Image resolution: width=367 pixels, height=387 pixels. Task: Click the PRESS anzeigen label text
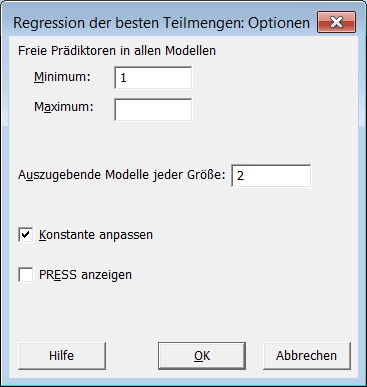85,275
